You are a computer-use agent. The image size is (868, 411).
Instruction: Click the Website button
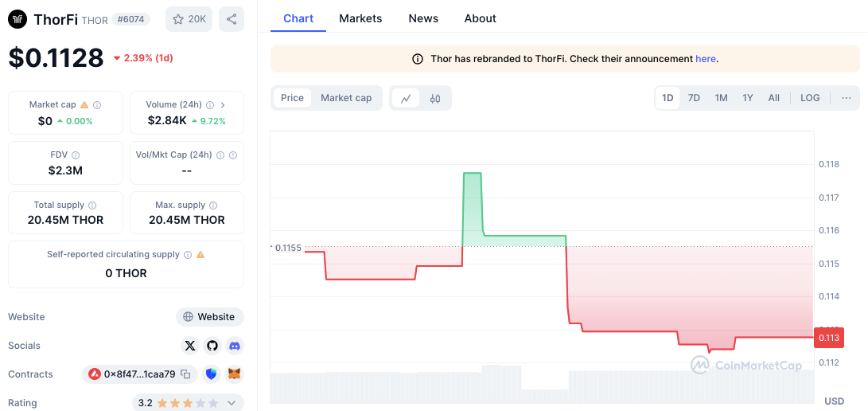coord(209,317)
